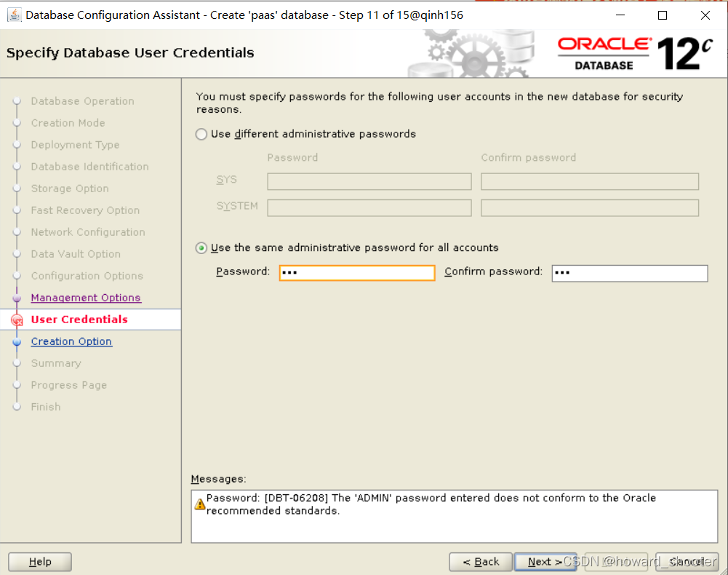The height and width of the screenshot is (575, 728).
Task: Click inside the Confirm password field
Action: (629, 272)
